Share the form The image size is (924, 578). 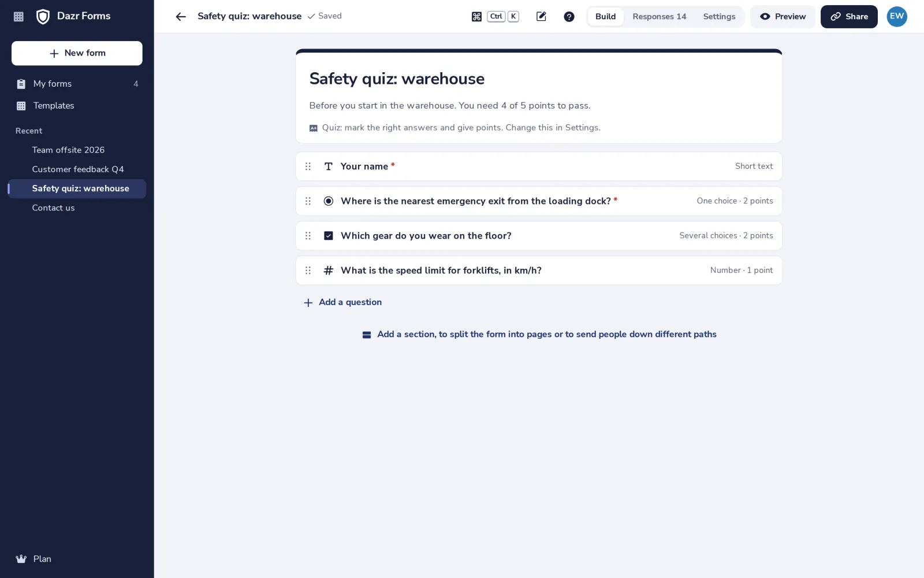click(x=849, y=17)
